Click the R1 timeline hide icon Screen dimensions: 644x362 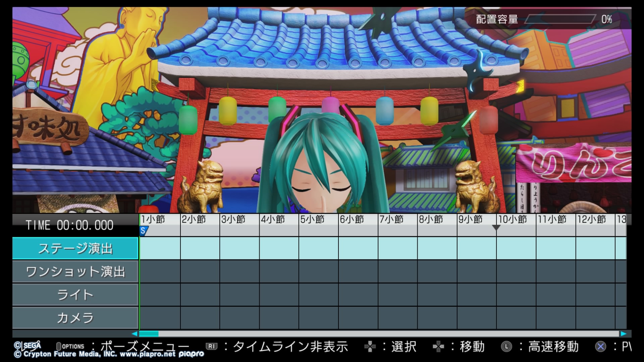pos(211,347)
